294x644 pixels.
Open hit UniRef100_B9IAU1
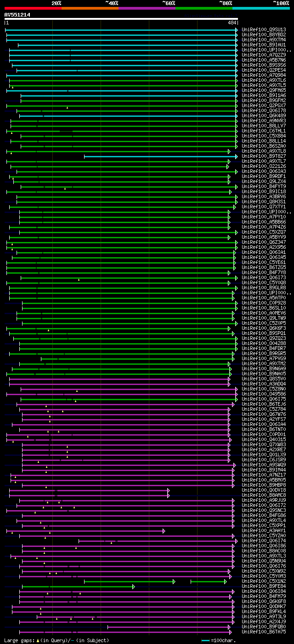pyautogui.click(x=264, y=45)
